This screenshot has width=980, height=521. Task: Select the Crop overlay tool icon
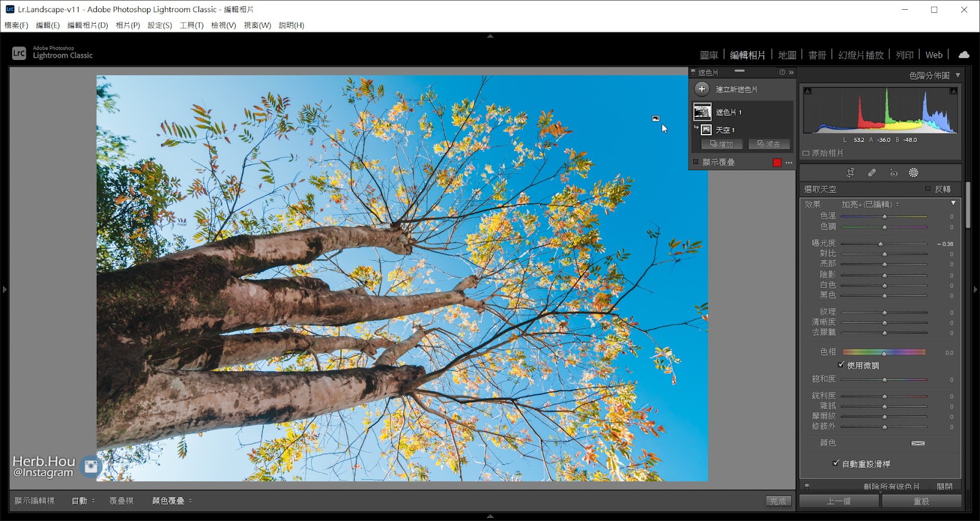coord(850,173)
